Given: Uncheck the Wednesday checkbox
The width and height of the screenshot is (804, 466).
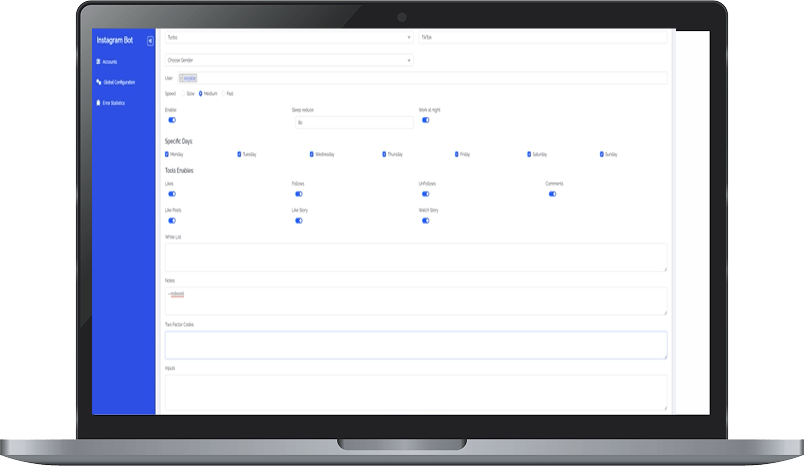Looking at the screenshot, I should (312, 154).
